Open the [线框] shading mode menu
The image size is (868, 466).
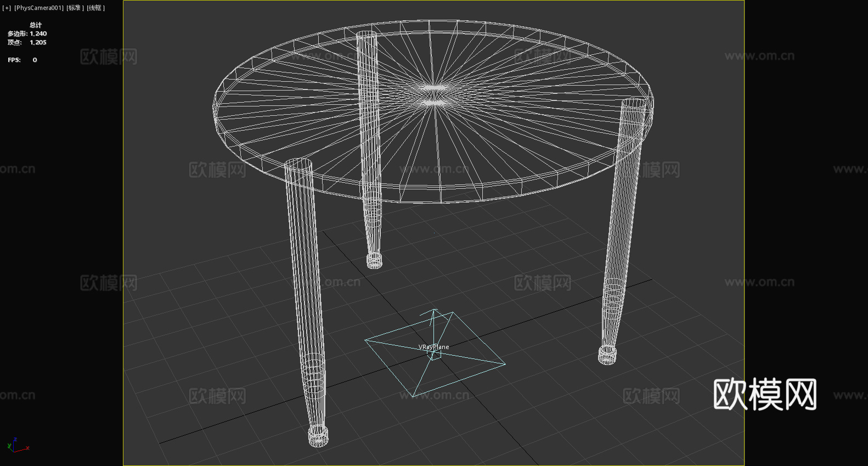pos(95,8)
